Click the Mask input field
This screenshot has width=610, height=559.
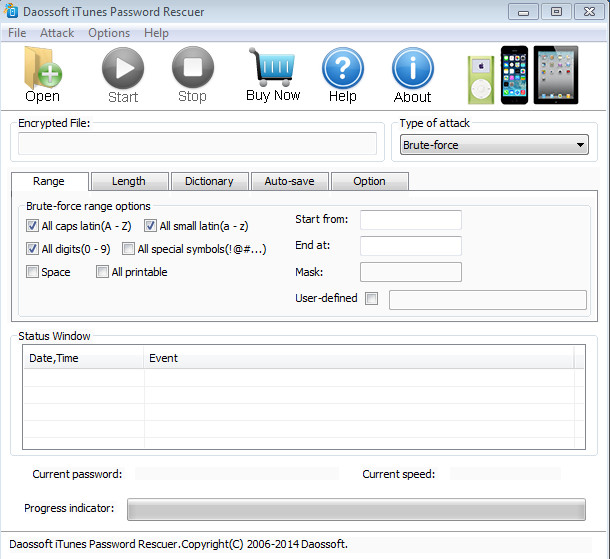[411, 272]
